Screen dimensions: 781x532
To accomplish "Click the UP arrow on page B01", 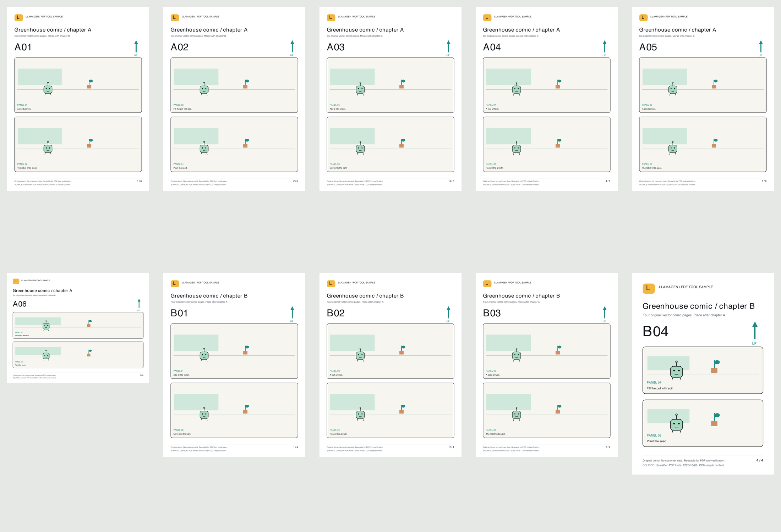I will coord(292,313).
